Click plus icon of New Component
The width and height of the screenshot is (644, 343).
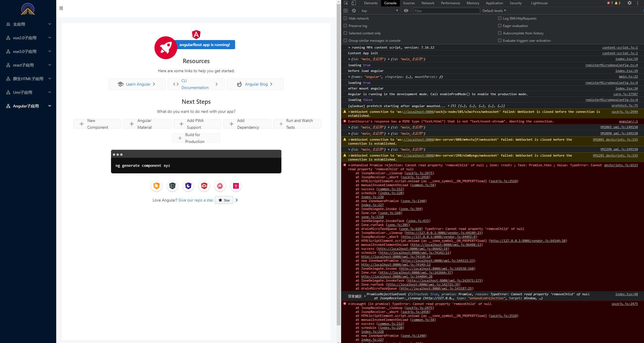click(x=81, y=124)
